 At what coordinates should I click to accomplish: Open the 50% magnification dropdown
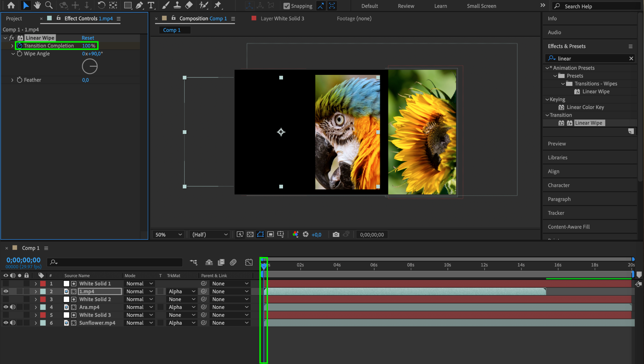click(x=169, y=234)
